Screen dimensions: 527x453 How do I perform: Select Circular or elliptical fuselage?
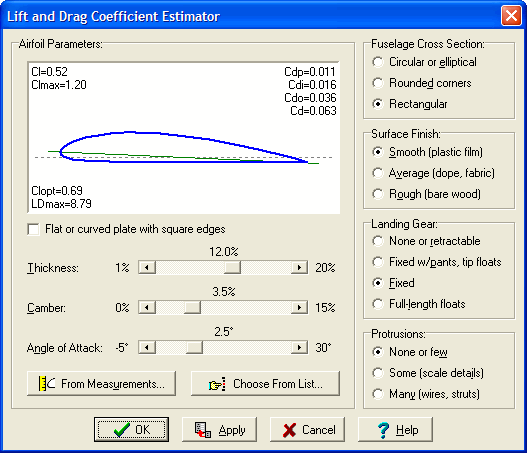pos(378,62)
